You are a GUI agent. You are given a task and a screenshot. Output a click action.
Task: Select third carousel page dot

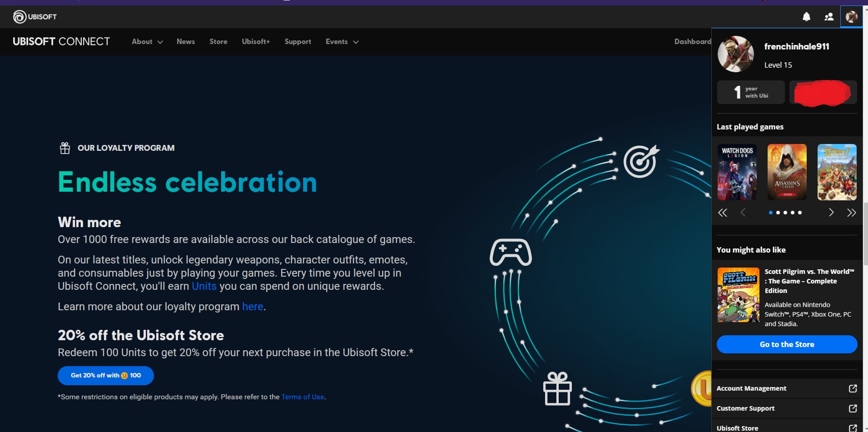[x=785, y=213]
